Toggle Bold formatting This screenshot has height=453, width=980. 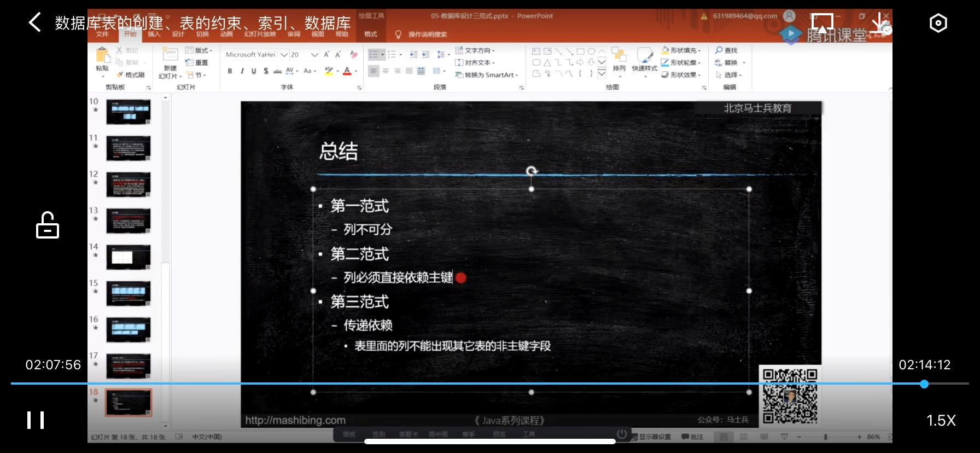230,71
